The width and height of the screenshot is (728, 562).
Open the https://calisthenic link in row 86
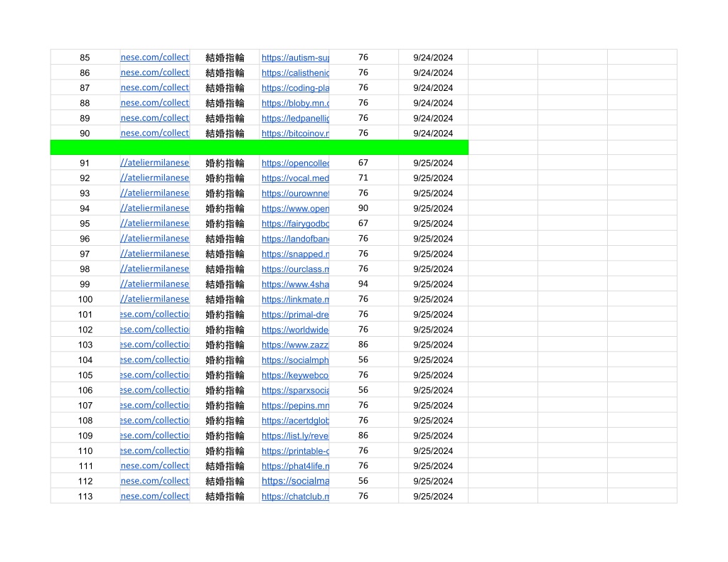[x=295, y=73]
